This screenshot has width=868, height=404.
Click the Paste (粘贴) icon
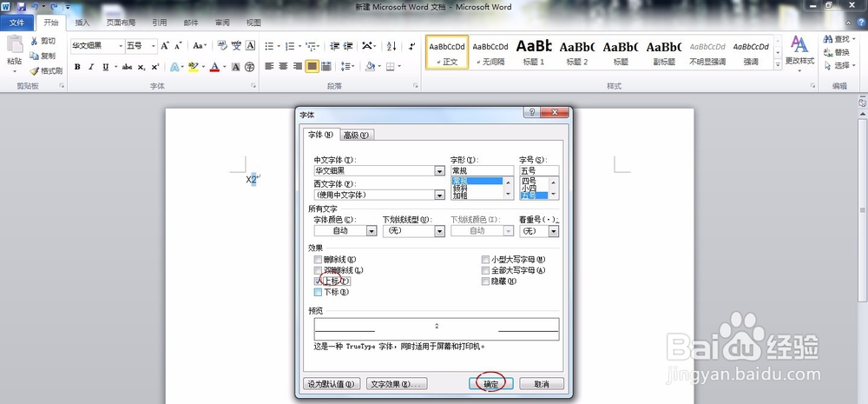(15, 45)
